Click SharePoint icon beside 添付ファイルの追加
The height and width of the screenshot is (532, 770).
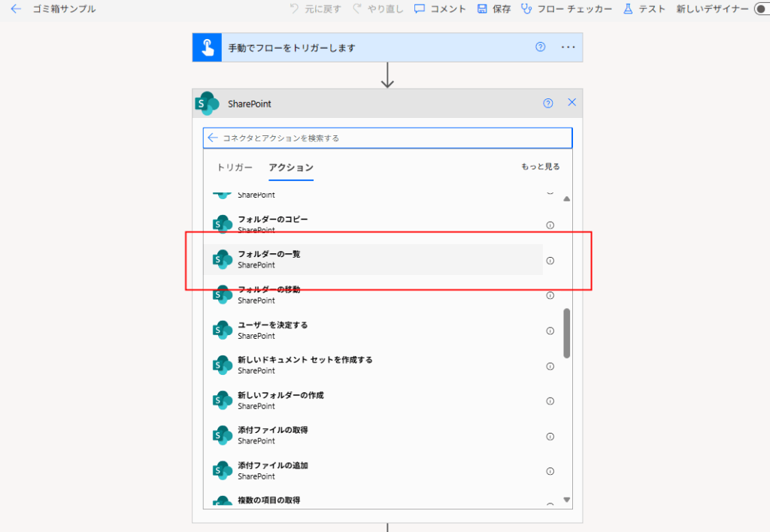(223, 470)
